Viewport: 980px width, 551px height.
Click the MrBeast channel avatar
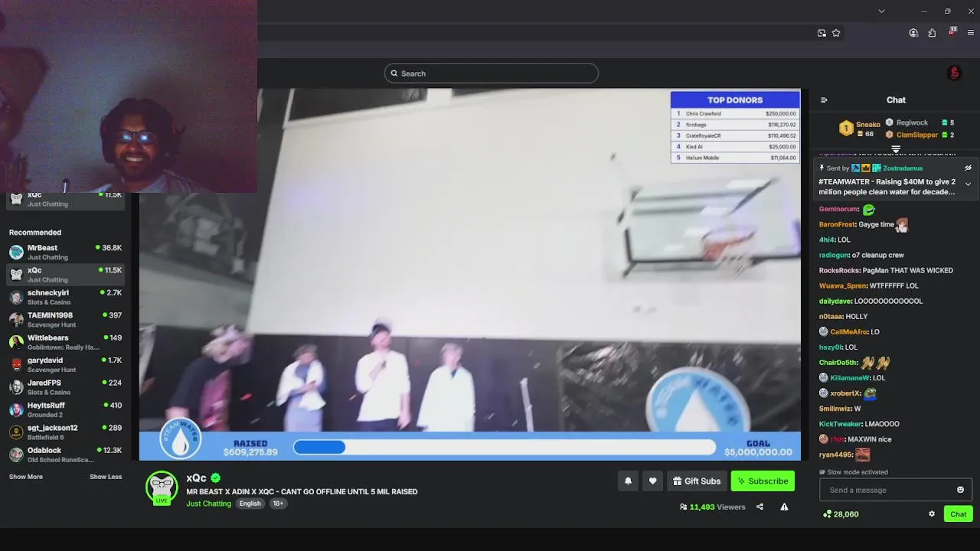(16, 253)
